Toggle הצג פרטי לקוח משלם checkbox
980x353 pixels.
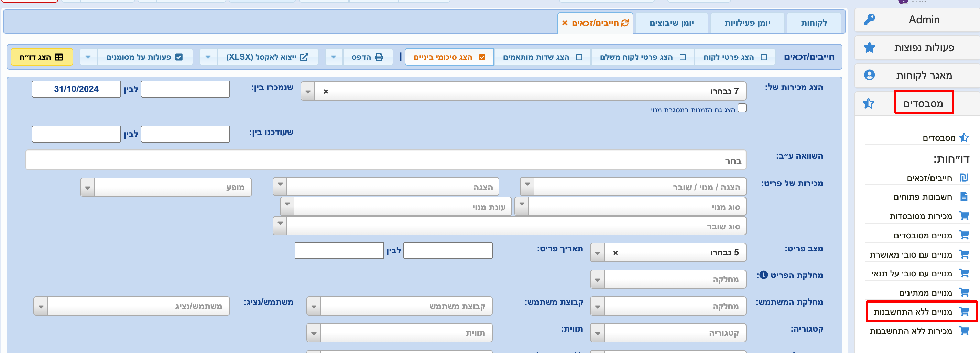[683, 57]
